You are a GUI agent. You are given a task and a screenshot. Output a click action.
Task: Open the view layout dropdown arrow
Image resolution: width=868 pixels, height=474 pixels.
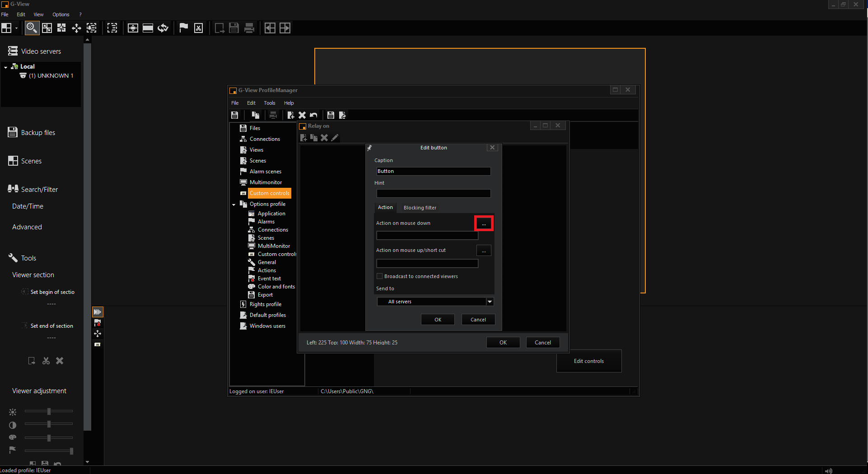point(16,28)
